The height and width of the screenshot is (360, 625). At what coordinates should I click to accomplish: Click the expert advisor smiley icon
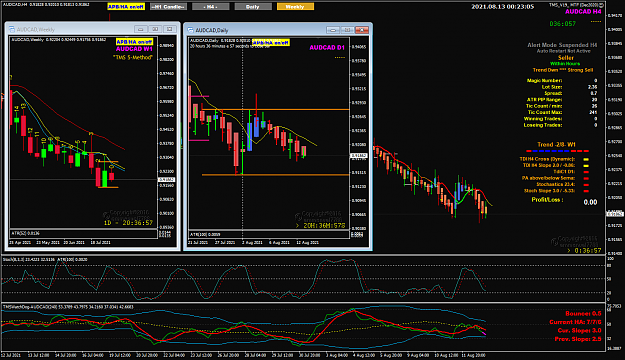[x=602, y=5]
